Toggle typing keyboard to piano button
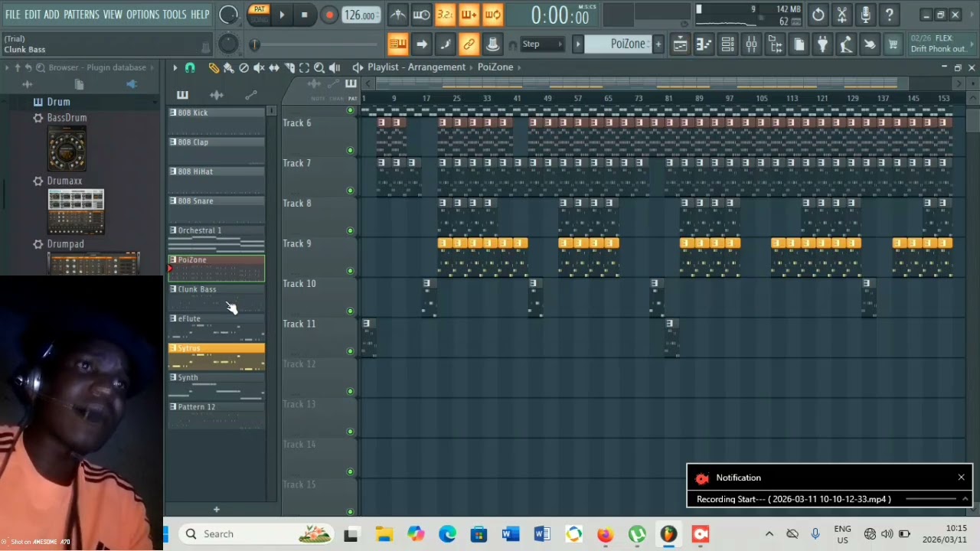 point(397,44)
